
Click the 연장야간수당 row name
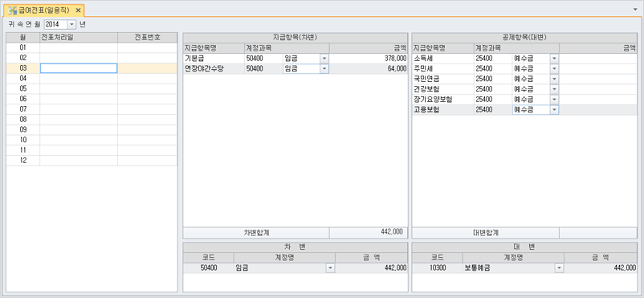click(214, 68)
